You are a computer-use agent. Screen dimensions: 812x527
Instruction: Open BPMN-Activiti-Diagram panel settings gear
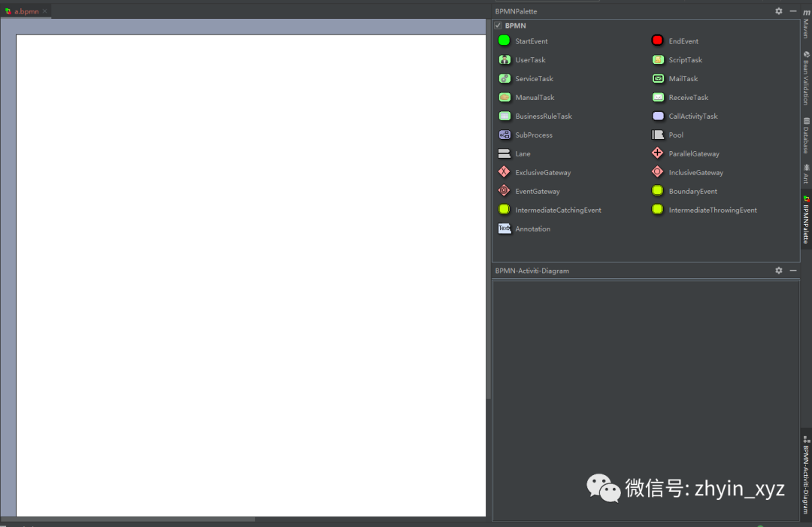coord(778,270)
